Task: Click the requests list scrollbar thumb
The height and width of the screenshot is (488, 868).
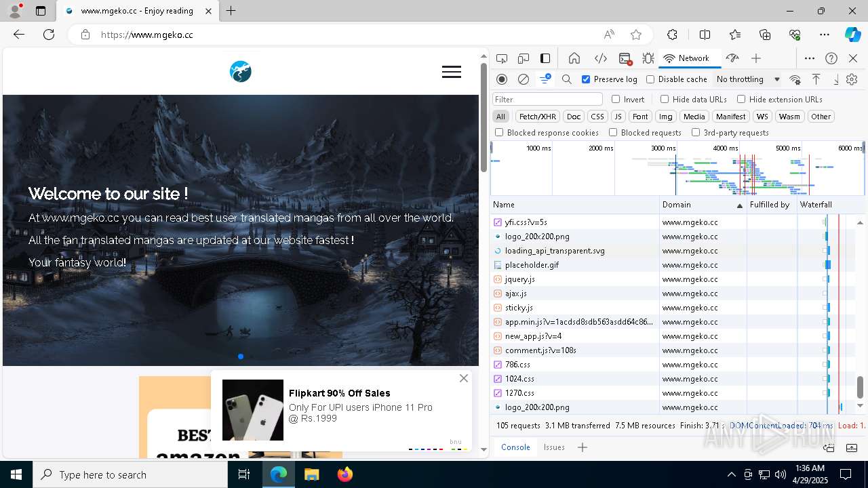Action: click(860, 388)
